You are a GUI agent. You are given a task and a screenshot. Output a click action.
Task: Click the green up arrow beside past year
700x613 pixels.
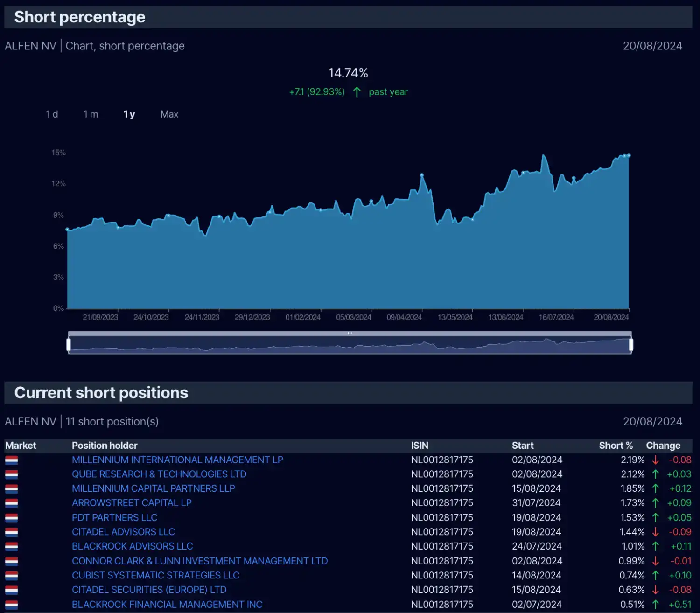(357, 92)
